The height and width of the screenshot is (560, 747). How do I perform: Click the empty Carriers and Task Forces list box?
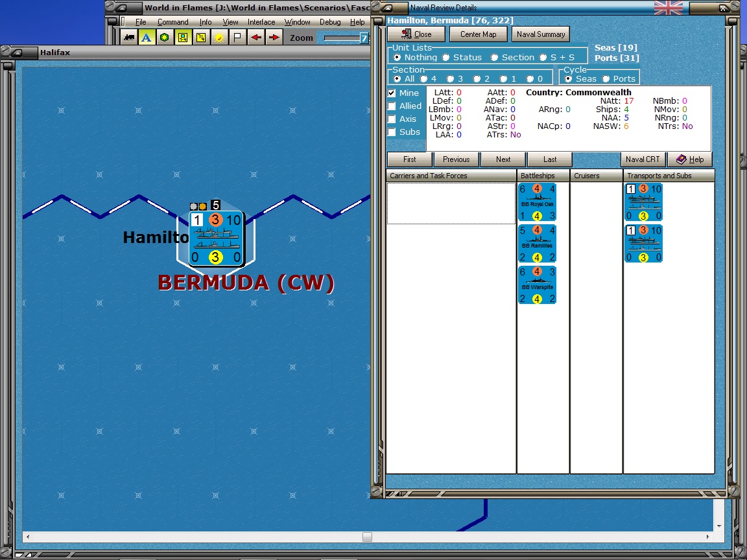click(451, 204)
